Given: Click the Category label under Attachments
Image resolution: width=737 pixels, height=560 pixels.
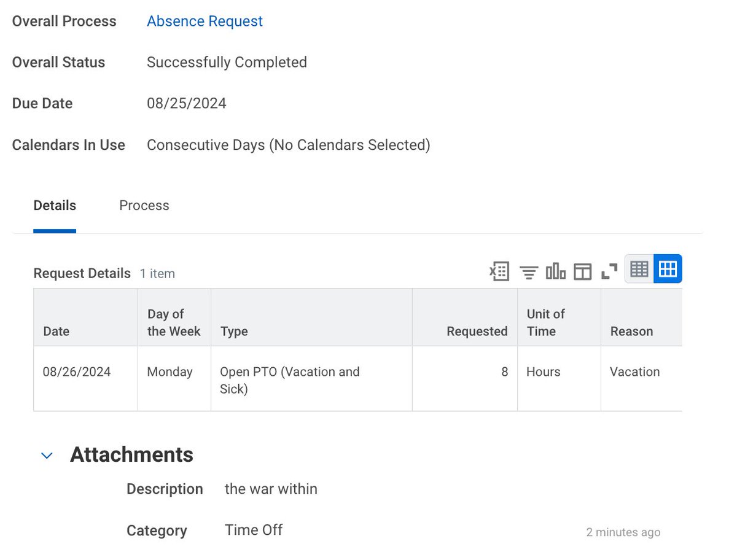Looking at the screenshot, I should (157, 531).
